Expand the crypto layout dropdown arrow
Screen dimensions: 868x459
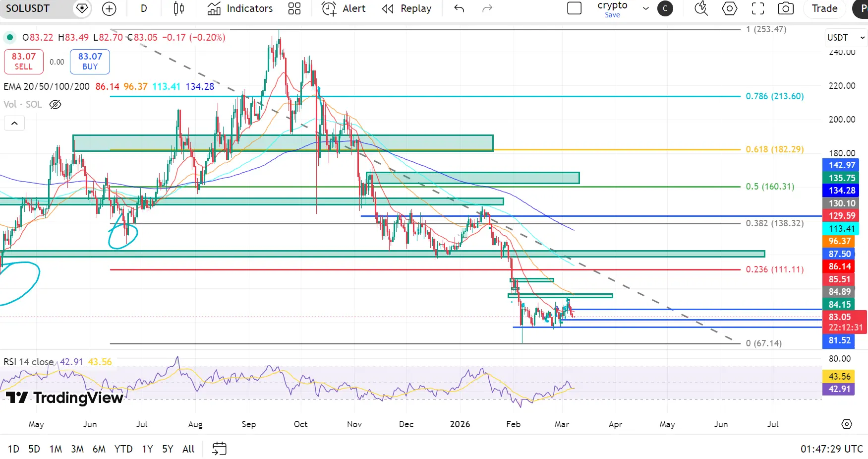tap(646, 8)
